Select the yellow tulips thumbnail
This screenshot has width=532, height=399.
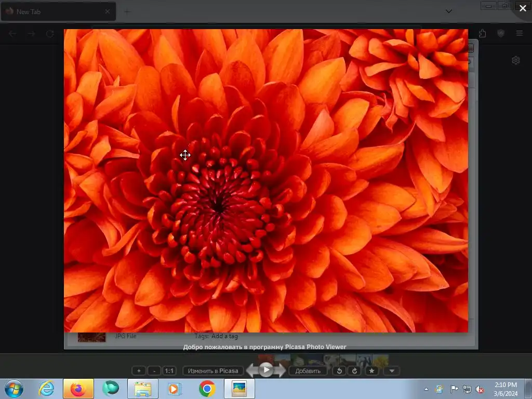tap(380, 360)
